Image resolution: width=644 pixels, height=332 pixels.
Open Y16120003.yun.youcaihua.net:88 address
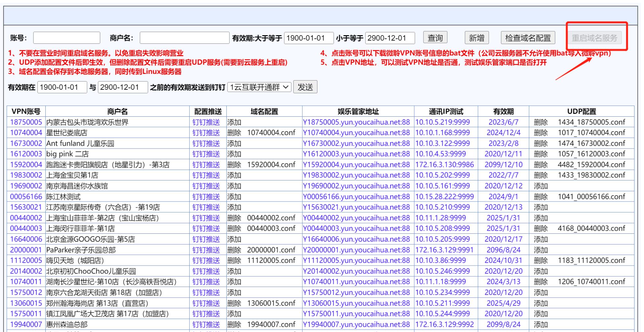point(356,154)
